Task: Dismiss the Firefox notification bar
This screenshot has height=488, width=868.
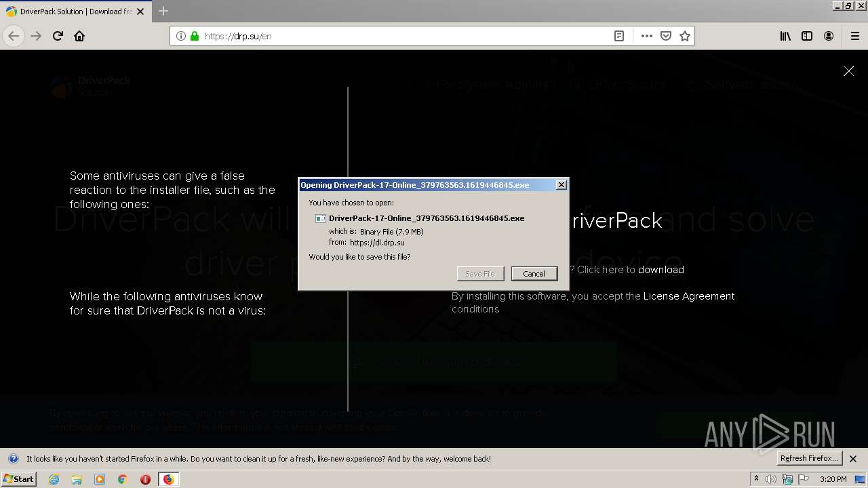Action: point(853,459)
